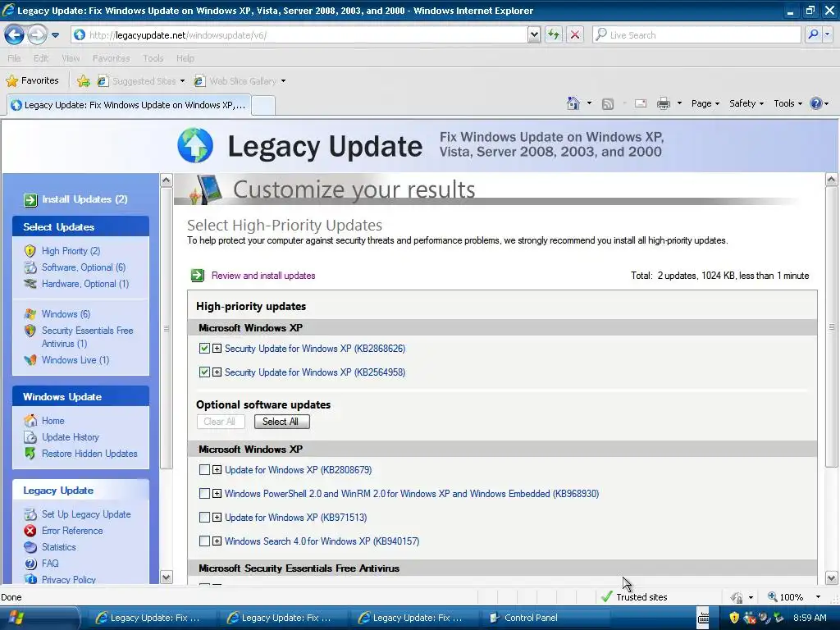This screenshot has width=840, height=630.
Task: Click the Stop loading X icon
Action: click(x=575, y=34)
